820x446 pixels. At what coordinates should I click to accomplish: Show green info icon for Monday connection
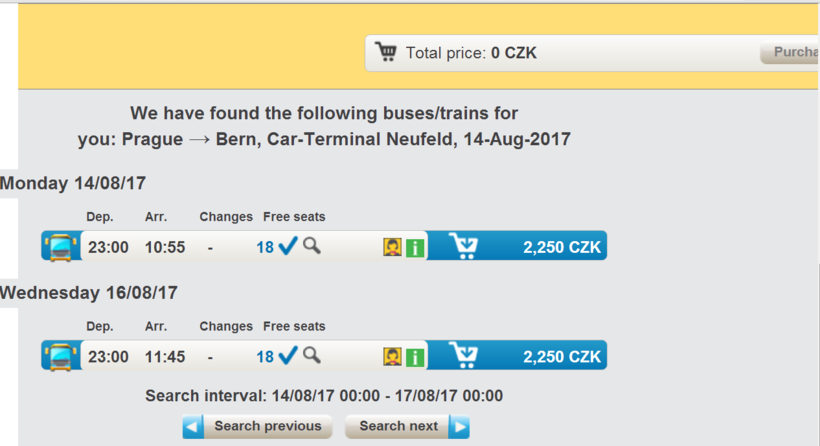[415, 247]
